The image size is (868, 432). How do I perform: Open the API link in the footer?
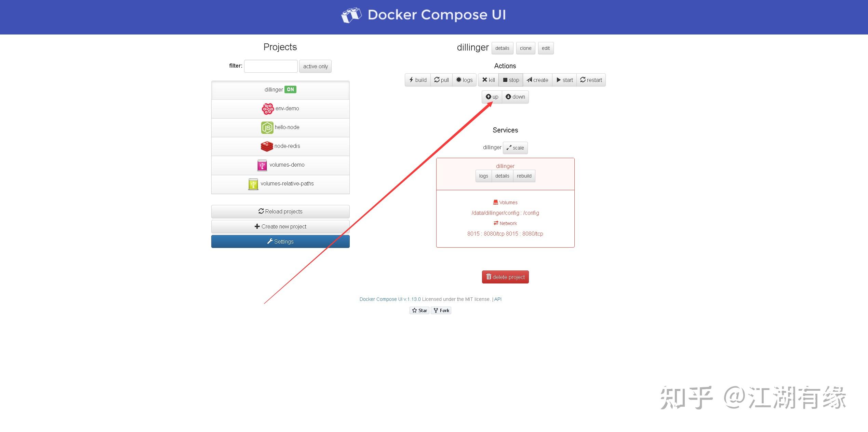click(x=497, y=299)
